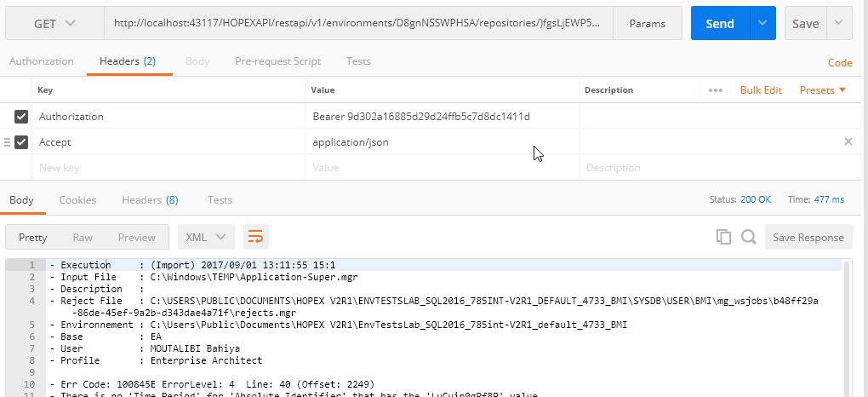The height and width of the screenshot is (397, 868).
Task: Open the Presets dropdown
Action: pos(823,90)
